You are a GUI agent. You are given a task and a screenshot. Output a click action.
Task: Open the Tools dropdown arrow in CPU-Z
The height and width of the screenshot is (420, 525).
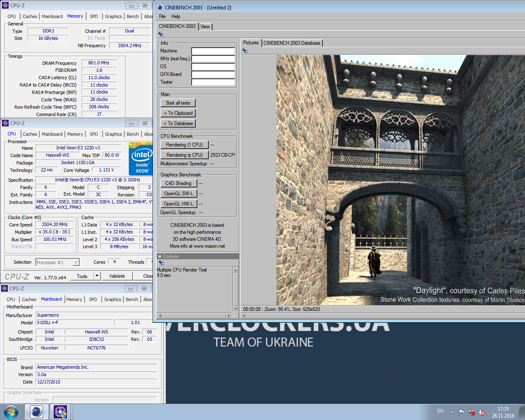(x=97, y=276)
